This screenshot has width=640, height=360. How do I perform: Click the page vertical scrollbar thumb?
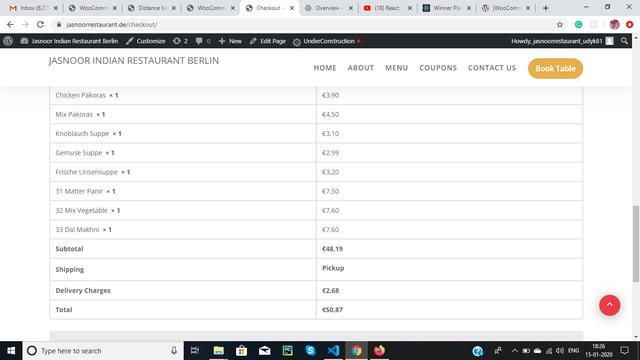(636, 244)
